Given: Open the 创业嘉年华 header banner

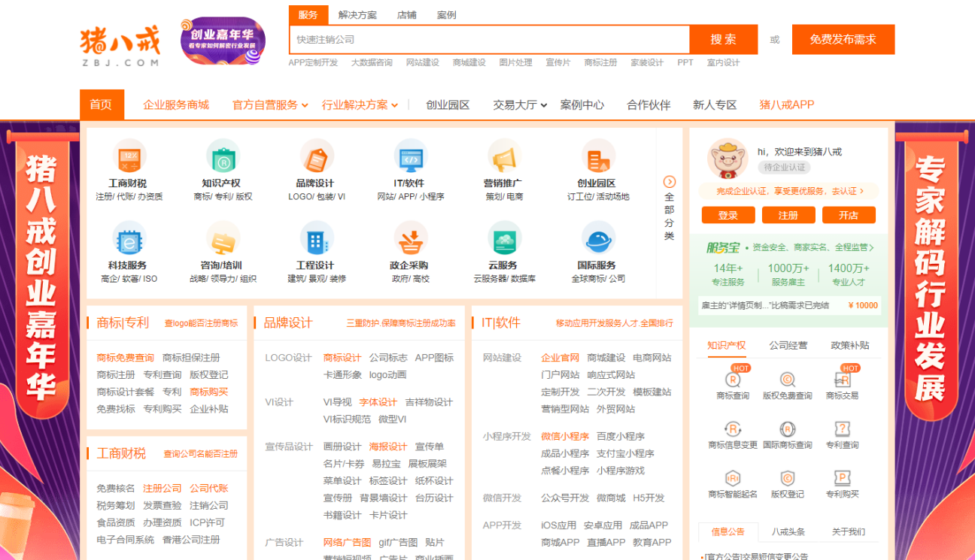Looking at the screenshot, I should pos(223,40).
